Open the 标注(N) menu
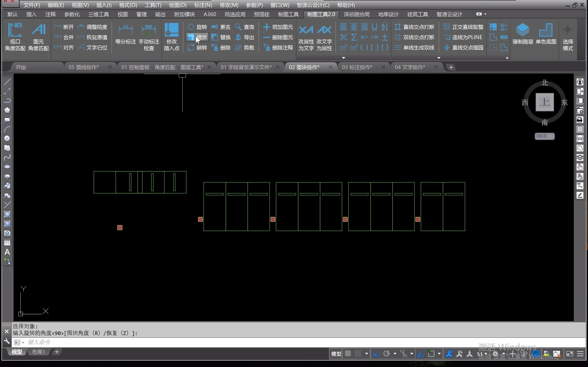This screenshot has height=367, width=588. pyautogui.click(x=203, y=5)
